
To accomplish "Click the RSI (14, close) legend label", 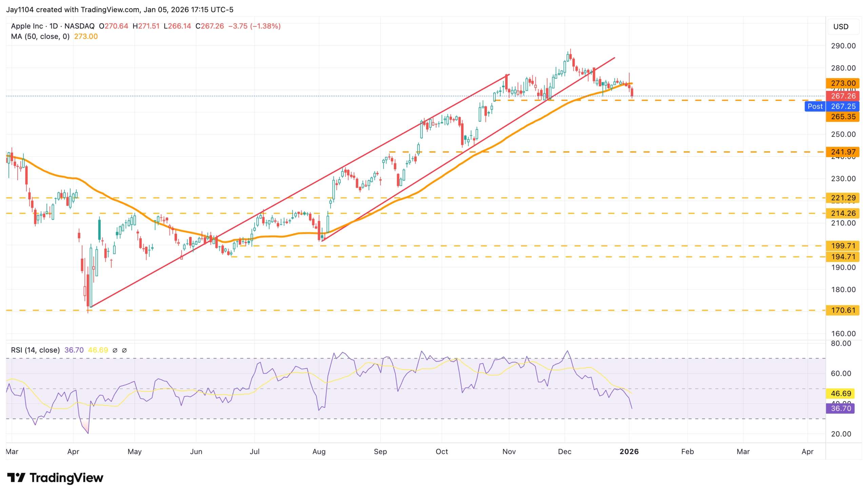I will [x=36, y=350].
